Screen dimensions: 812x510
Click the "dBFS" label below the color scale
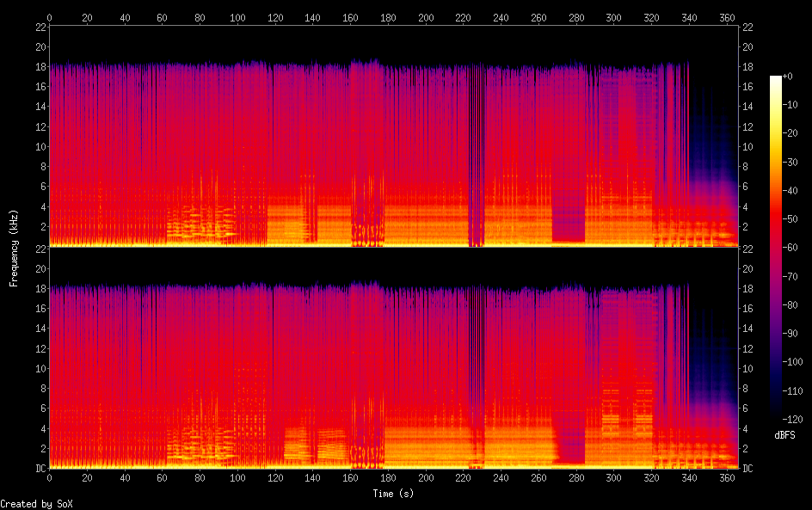(784, 436)
